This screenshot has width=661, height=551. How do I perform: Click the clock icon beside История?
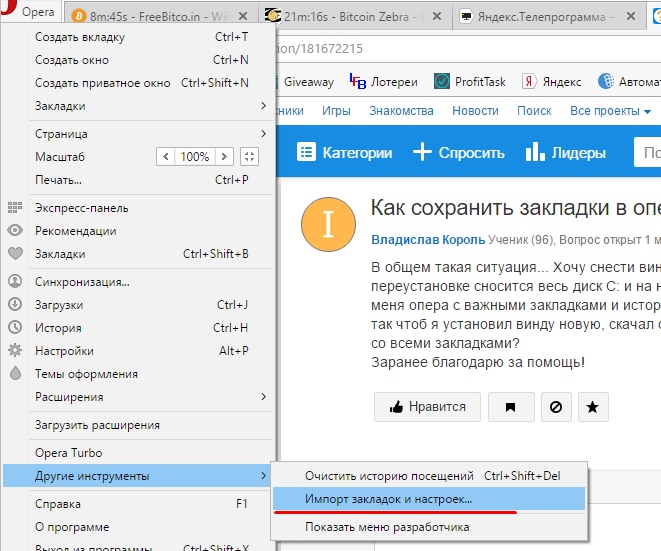(15, 327)
